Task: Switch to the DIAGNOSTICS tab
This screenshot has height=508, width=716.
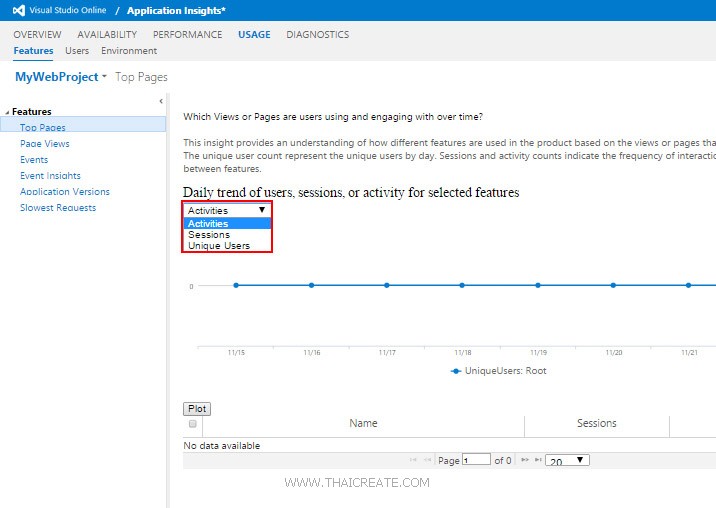Action: 318,35
